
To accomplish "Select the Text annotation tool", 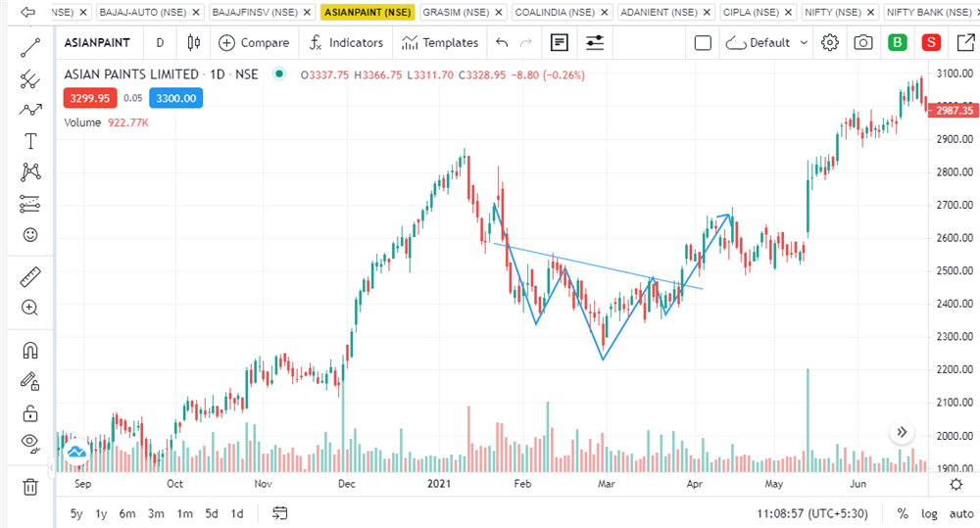I will point(30,141).
